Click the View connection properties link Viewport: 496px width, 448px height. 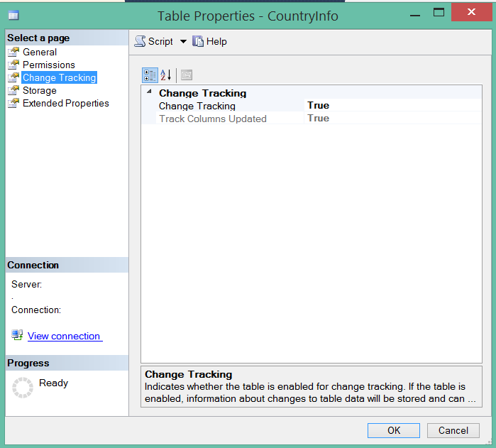[65, 336]
